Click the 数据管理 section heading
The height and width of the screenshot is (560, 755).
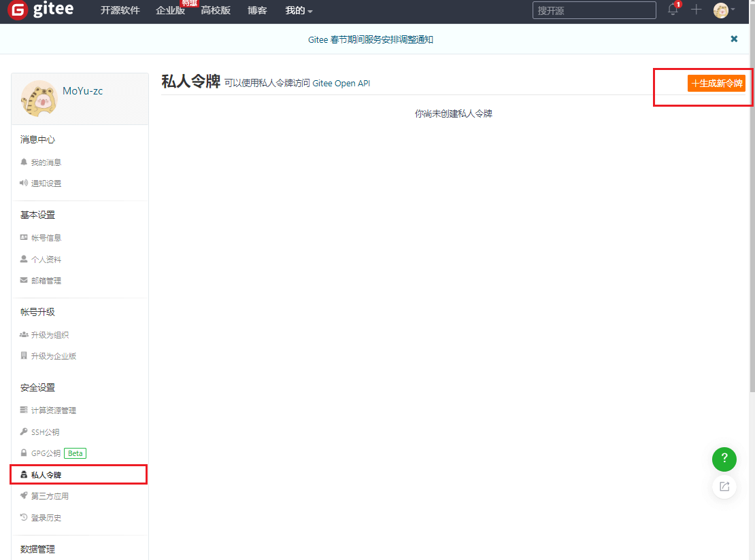[37, 549]
